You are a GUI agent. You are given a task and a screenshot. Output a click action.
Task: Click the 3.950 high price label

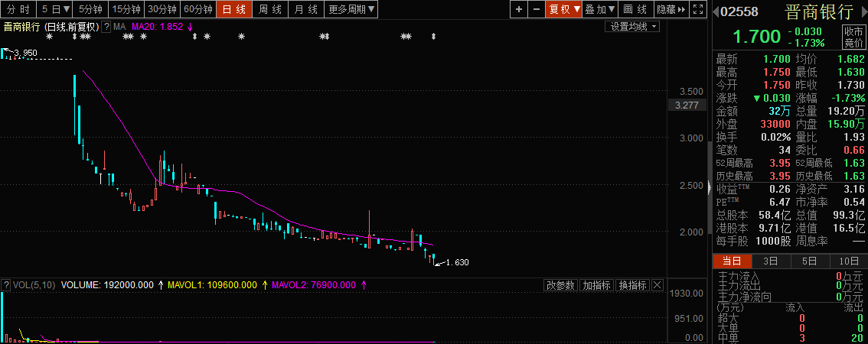pyautogui.click(x=25, y=53)
